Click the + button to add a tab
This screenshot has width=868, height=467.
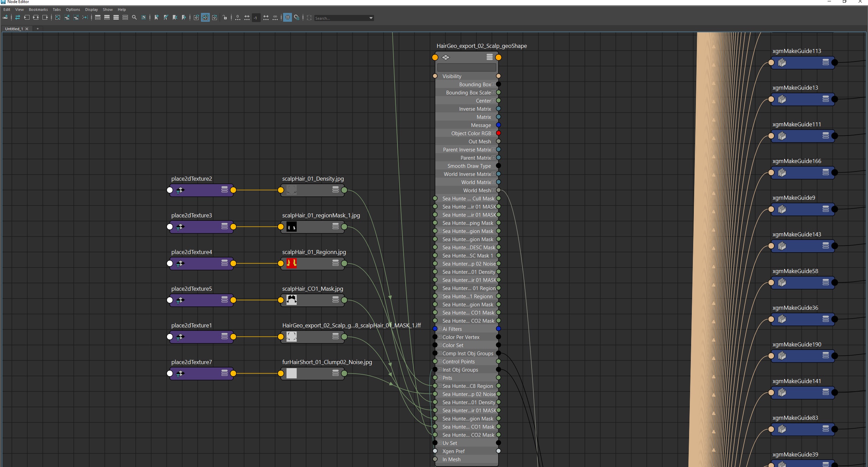click(37, 29)
